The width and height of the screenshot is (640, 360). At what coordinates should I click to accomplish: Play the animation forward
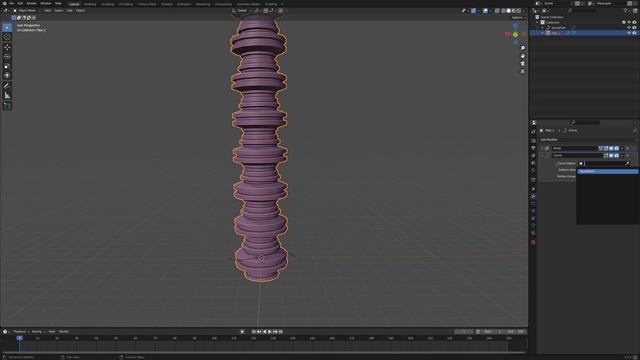(x=270, y=332)
